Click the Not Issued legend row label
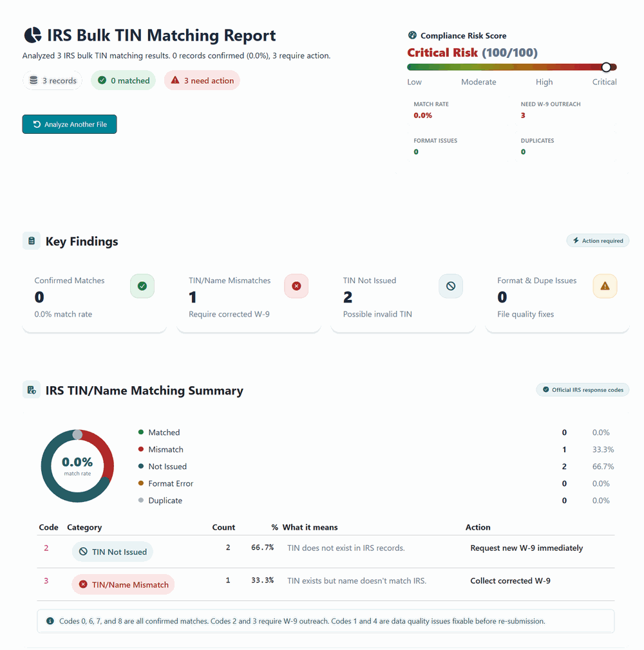This screenshot has width=644, height=650. tap(167, 467)
